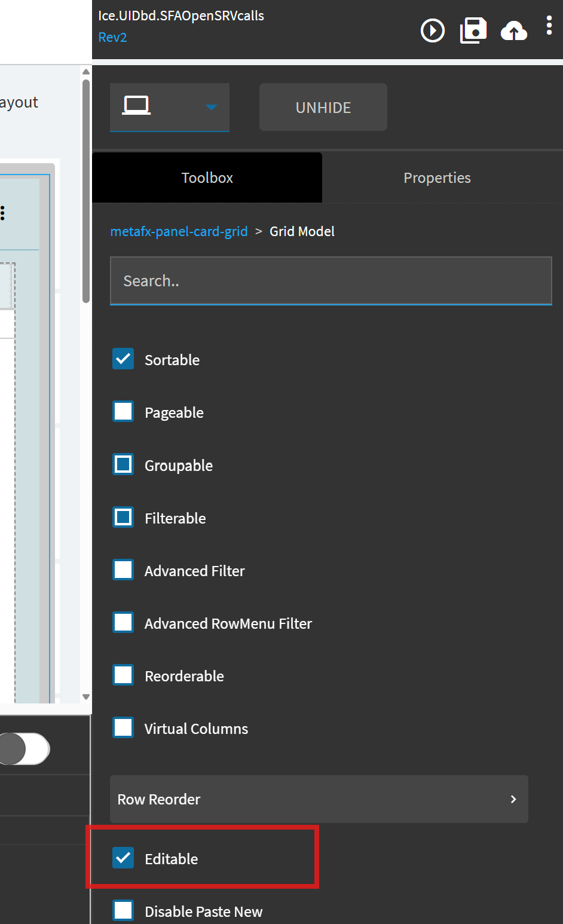Click the save layout icon
The image size is (563, 924).
coord(473,30)
